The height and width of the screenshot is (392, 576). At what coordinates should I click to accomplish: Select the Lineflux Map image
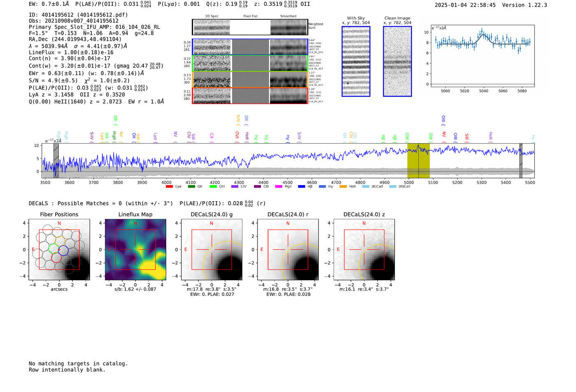[135, 250]
